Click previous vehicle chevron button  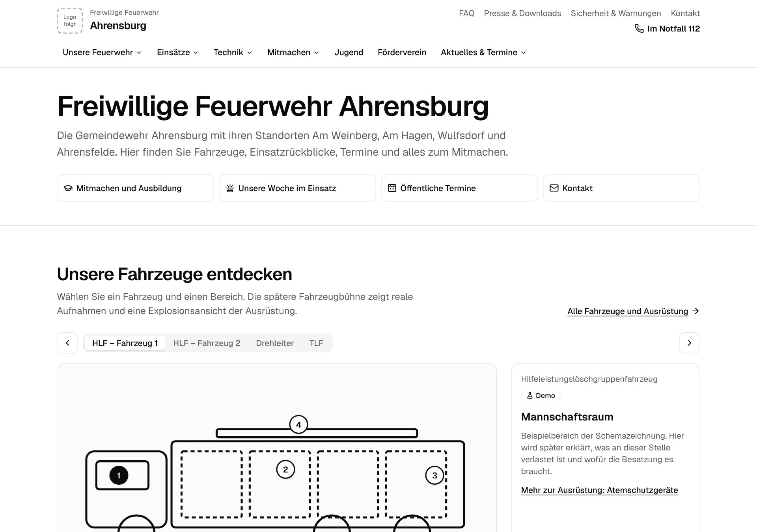point(67,343)
